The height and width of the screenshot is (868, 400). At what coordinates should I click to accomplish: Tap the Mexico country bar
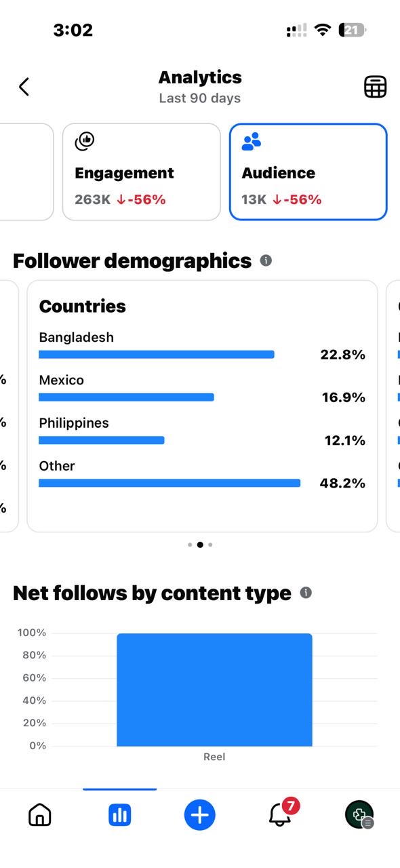pos(126,397)
